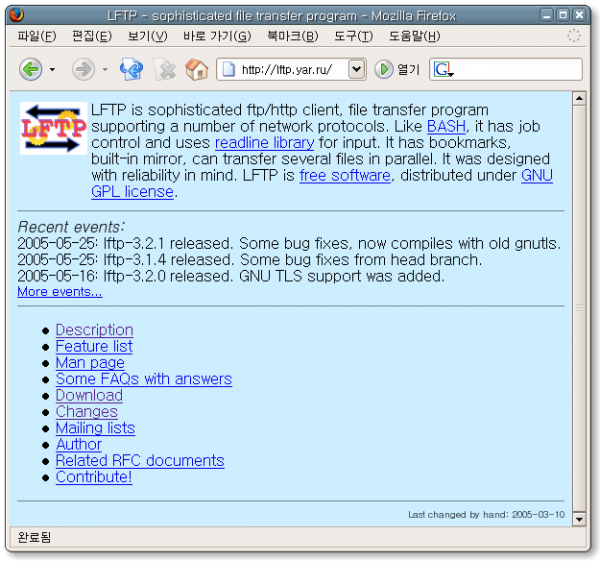Click the 완료됨 status bar text

34,537
